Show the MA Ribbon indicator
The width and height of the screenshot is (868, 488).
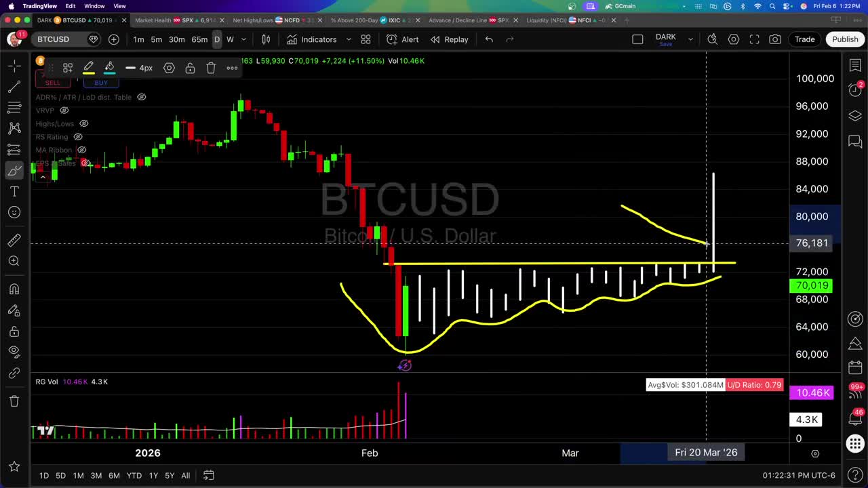(81, 150)
